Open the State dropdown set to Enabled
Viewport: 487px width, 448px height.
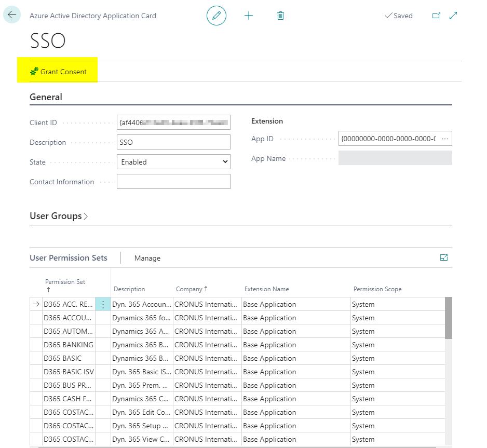click(x=173, y=162)
